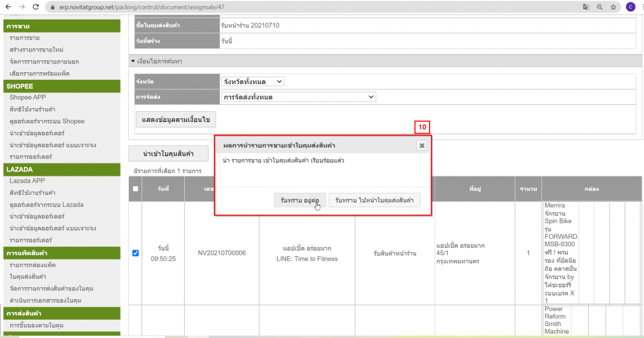
Task: Click the padlock site info icon
Action: pyautogui.click(x=52, y=7)
